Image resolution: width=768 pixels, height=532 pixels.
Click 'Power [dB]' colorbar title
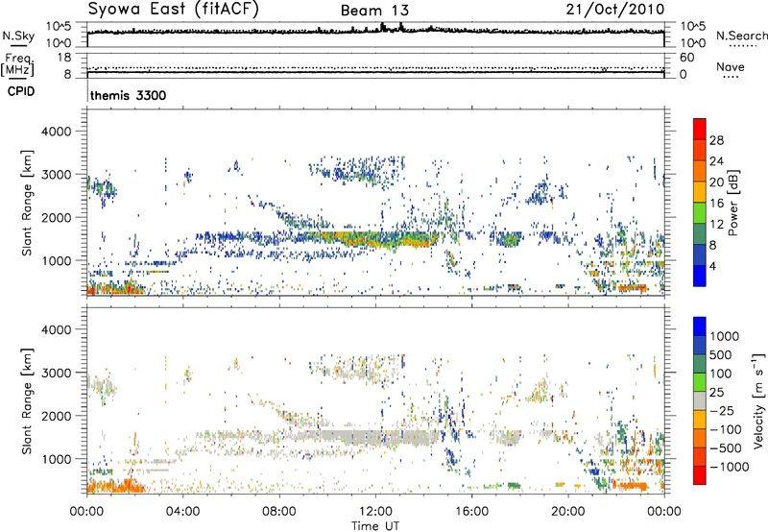(x=732, y=203)
